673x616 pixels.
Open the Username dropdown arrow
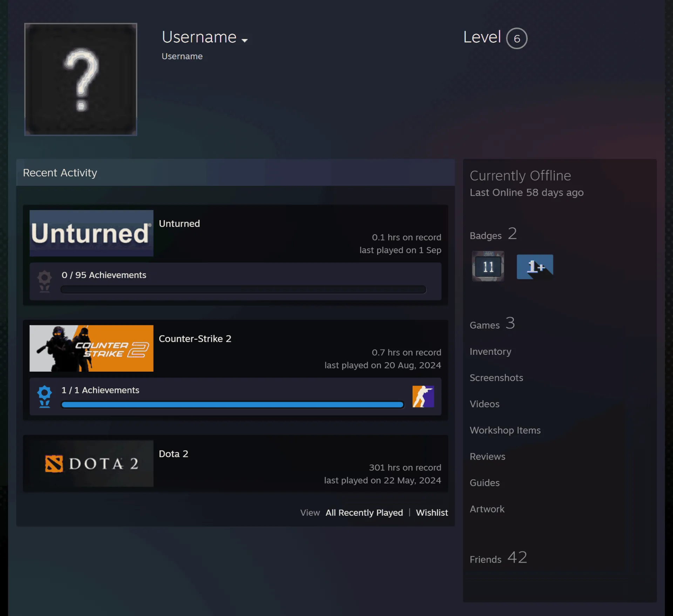coord(245,40)
